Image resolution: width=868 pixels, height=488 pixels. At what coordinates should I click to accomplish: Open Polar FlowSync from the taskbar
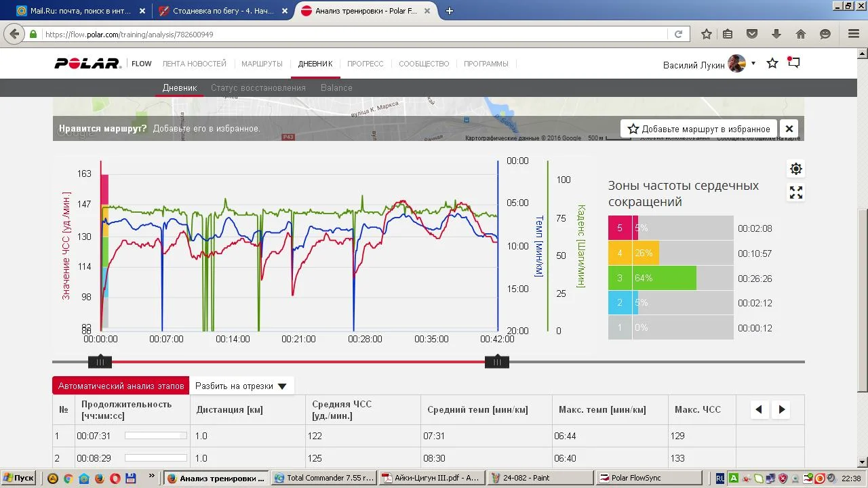pyautogui.click(x=649, y=478)
